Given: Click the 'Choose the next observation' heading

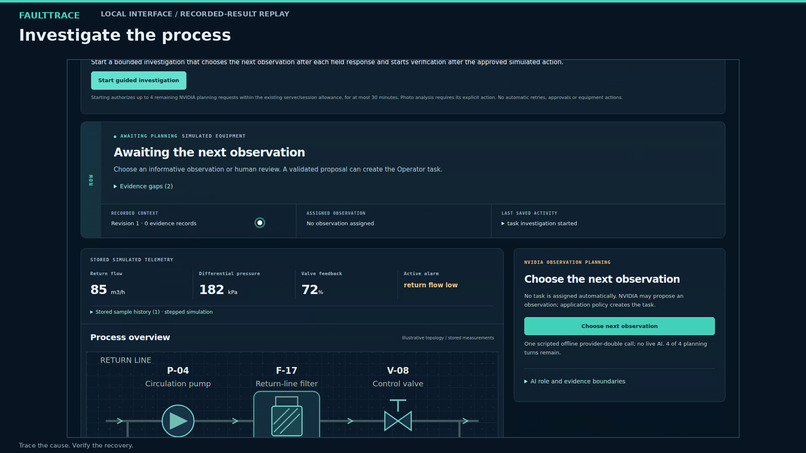Looking at the screenshot, I should (x=602, y=279).
